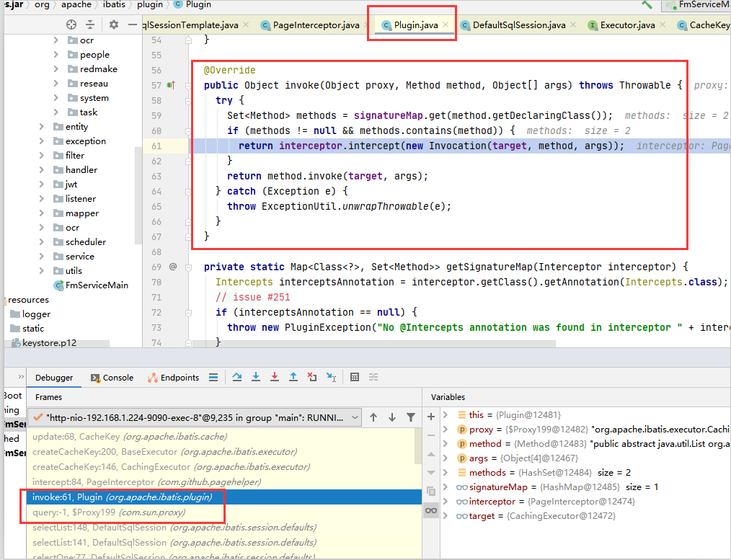The image size is (731, 560).
Task: Click the Step Into debugger icon
Action: 255,377
